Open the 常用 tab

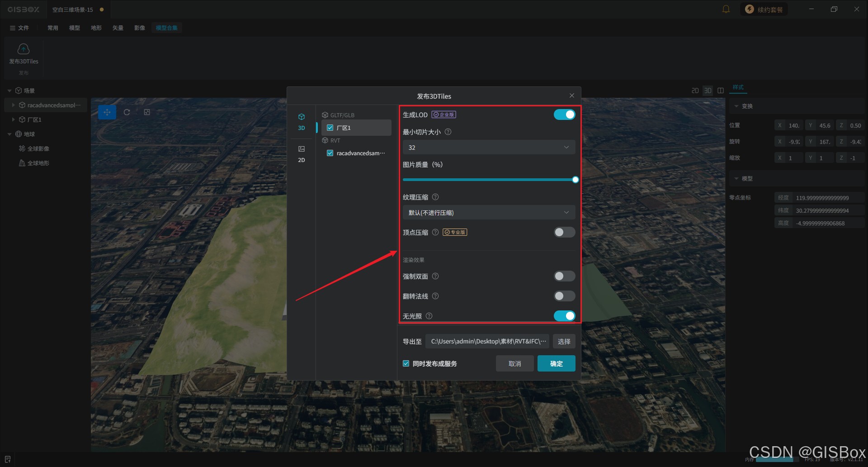point(53,28)
